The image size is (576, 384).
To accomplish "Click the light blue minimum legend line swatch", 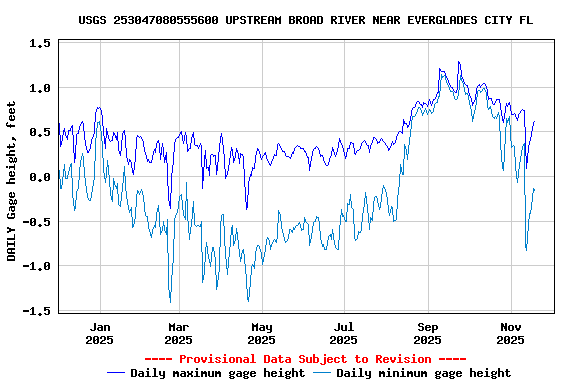I will point(322,373).
